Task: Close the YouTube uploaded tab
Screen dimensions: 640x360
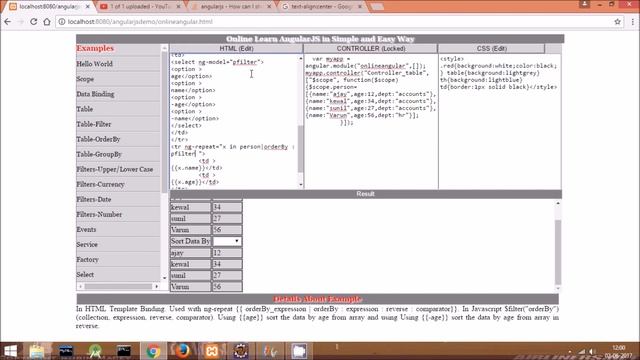Action: pyautogui.click(x=178, y=7)
